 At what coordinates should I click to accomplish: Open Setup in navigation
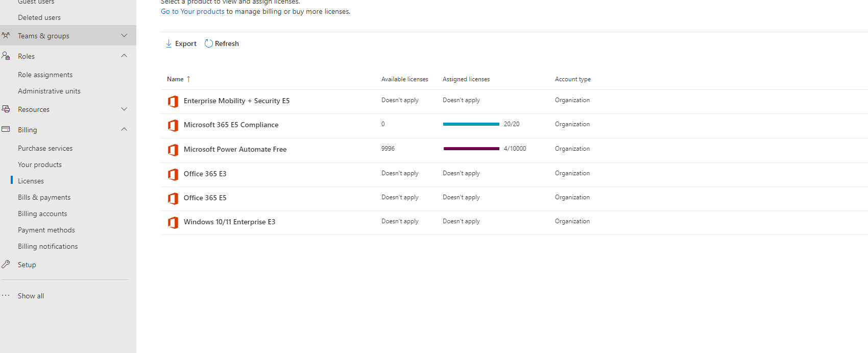(27, 265)
